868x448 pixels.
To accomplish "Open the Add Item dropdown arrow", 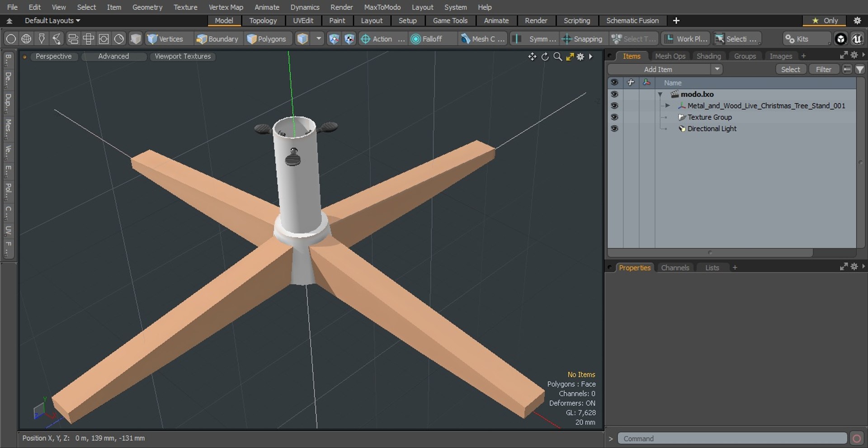I will pos(717,69).
